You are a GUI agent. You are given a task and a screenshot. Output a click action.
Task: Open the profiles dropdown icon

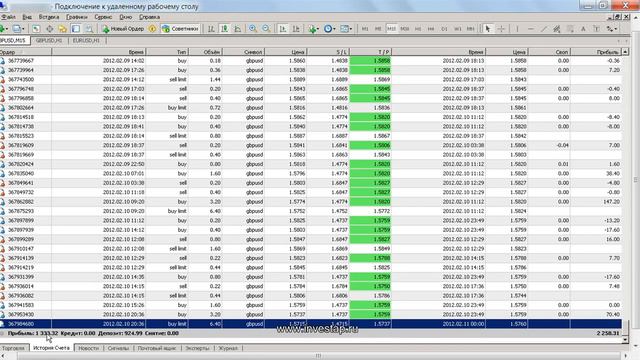point(18,29)
